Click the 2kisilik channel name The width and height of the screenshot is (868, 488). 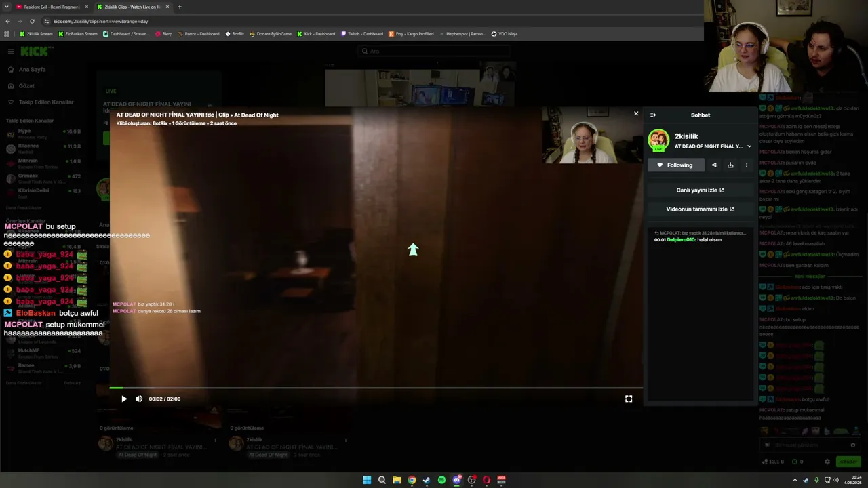coord(686,136)
